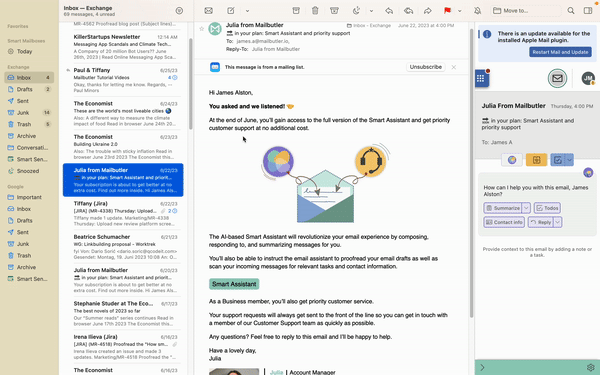Click the circled envelope icon in Mailbutler sidebar
Viewport: 600px width, 375px height.
point(557,78)
